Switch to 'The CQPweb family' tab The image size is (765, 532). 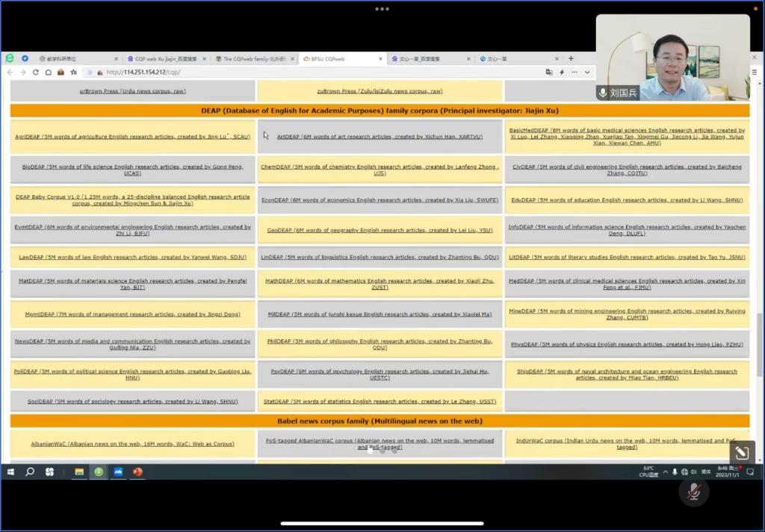[254, 58]
